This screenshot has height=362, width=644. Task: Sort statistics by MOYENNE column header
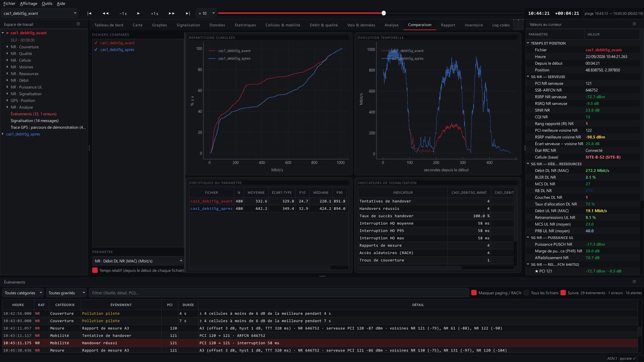tap(256, 193)
